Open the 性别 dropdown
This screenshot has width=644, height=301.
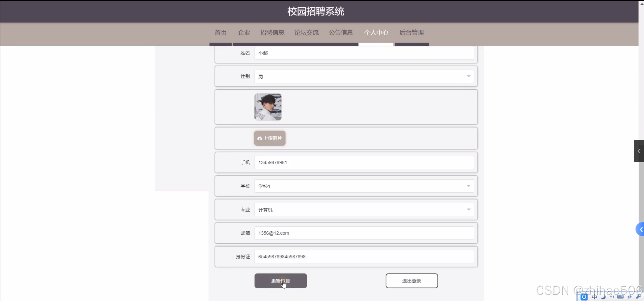click(x=364, y=76)
